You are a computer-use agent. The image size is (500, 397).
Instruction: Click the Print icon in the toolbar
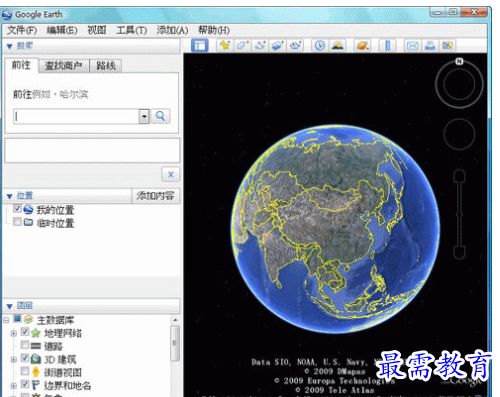click(430, 45)
